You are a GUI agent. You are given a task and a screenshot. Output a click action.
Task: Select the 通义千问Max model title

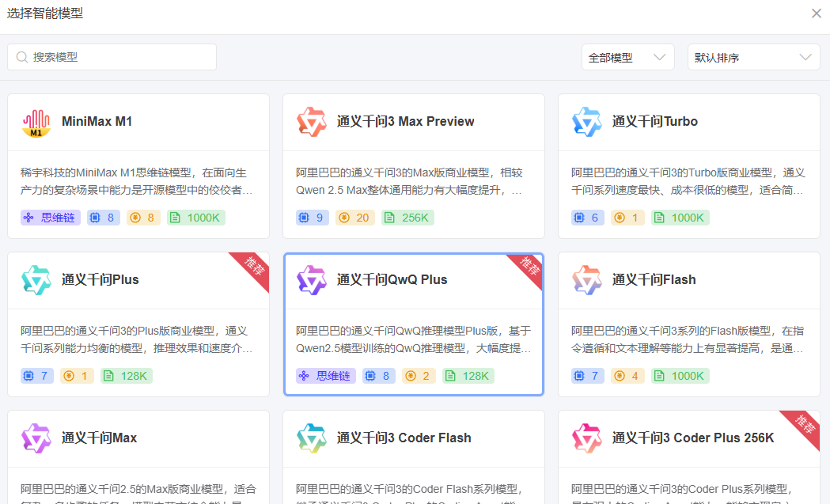click(99, 438)
